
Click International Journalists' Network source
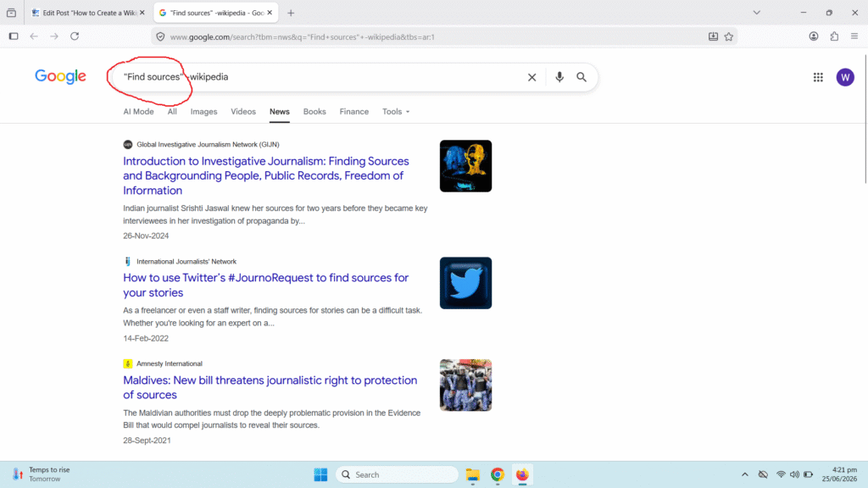[186, 261]
